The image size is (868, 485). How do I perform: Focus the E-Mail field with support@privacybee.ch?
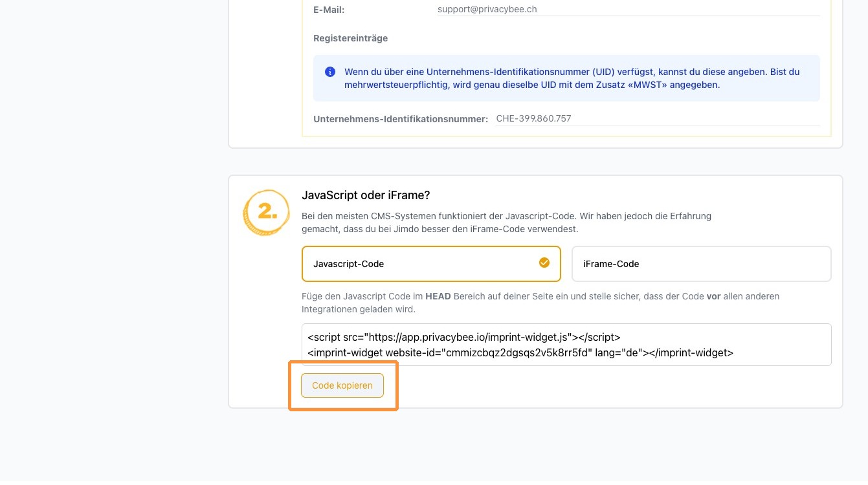pyautogui.click(x=628, y=10)
